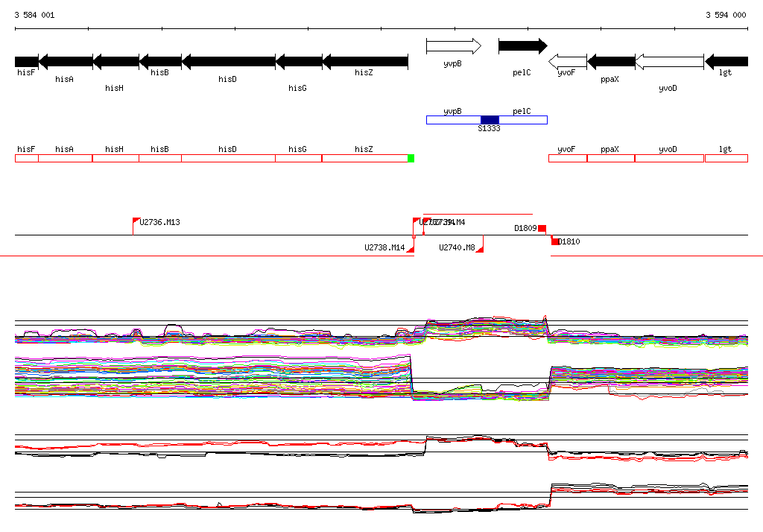Click the D1809 red square marker

(542, 228)
